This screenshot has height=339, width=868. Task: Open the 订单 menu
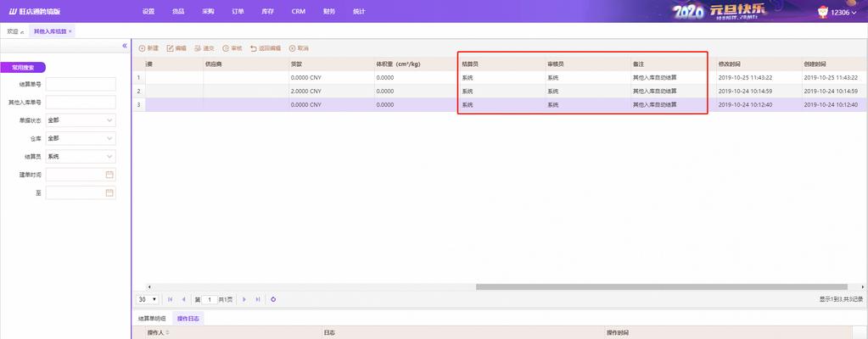pyautogui.click(x=238, y=12)
